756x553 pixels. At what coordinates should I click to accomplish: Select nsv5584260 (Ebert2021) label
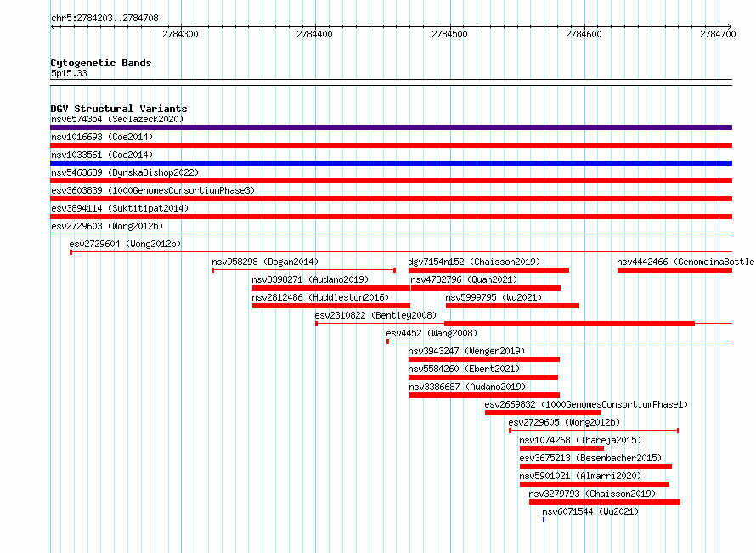pos(464,369)
